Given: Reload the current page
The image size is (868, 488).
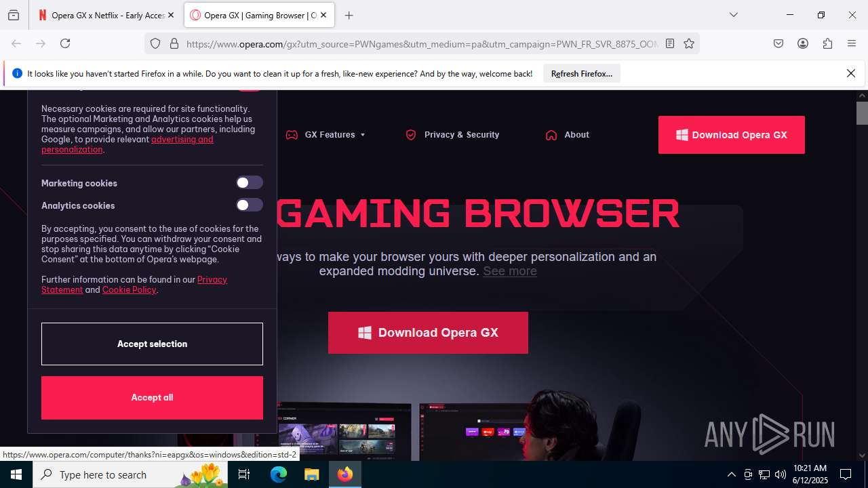Looking at the screenshot, I should tap(65, 43).
